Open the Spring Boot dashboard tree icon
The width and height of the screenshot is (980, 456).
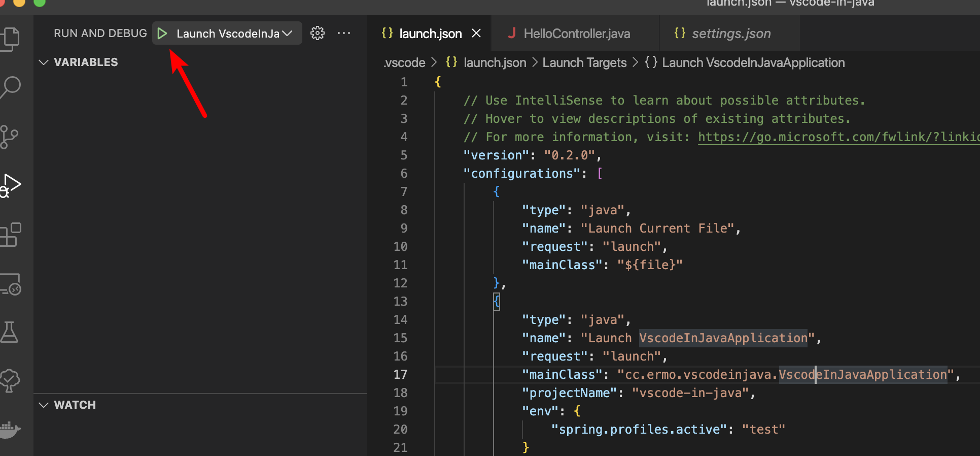click(x=10, y=380)
